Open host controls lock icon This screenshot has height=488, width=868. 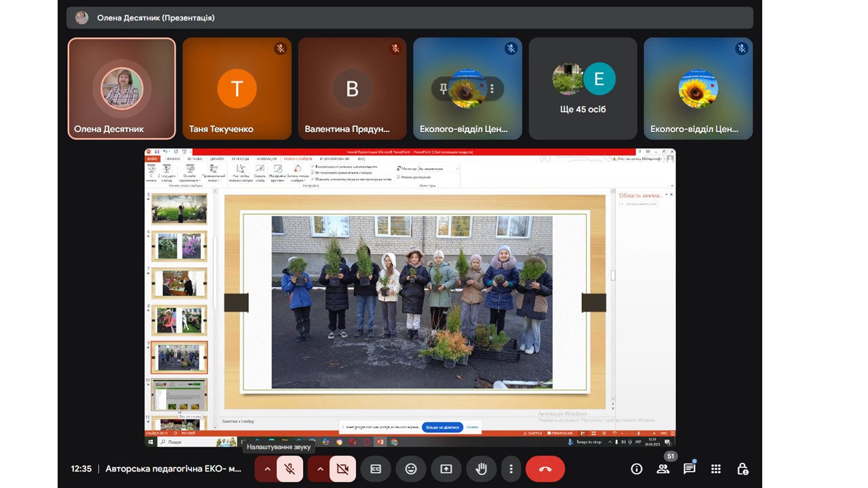coord(743,468)
